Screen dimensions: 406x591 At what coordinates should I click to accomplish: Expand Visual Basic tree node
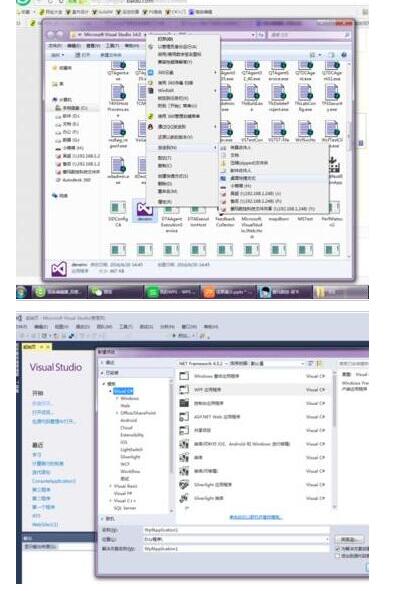[x=111, y=486]
